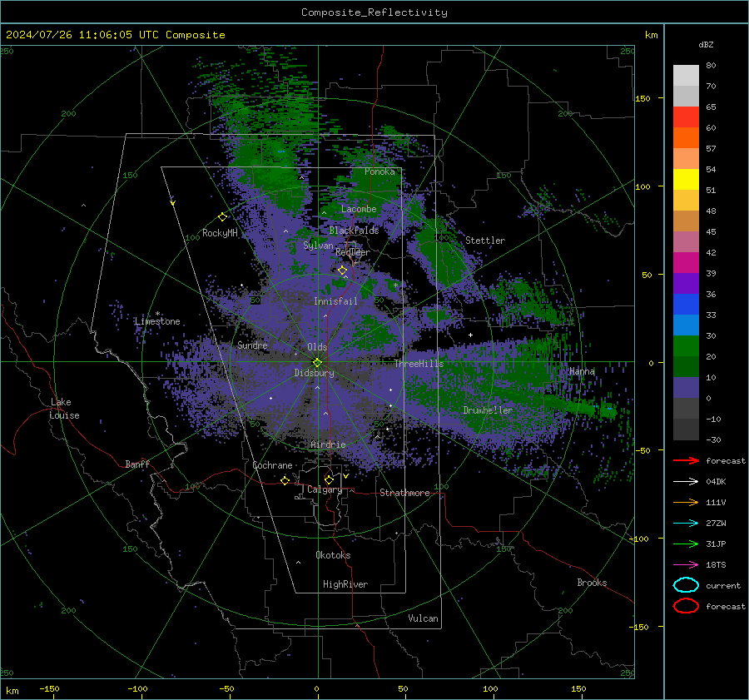This screenshot has width=749, height=700.
Task: Click the Blackfalds city label
Action: point(354,231)
